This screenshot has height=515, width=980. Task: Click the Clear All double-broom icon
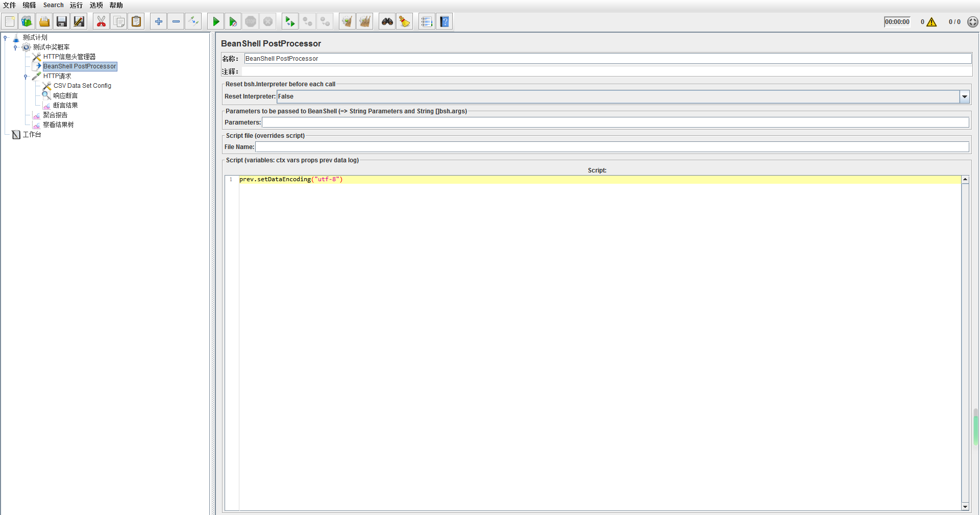tap(364, 21)
